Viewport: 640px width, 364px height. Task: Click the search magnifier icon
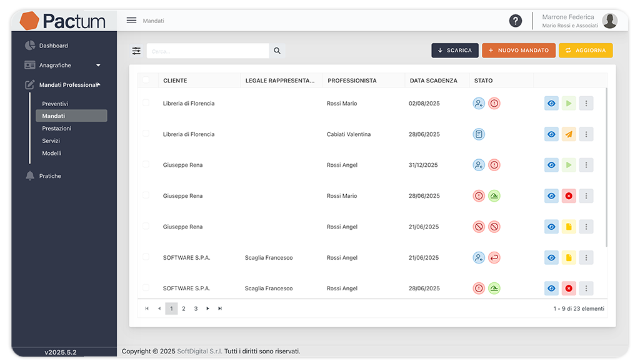pyautogui.click(x=277, y=51)
